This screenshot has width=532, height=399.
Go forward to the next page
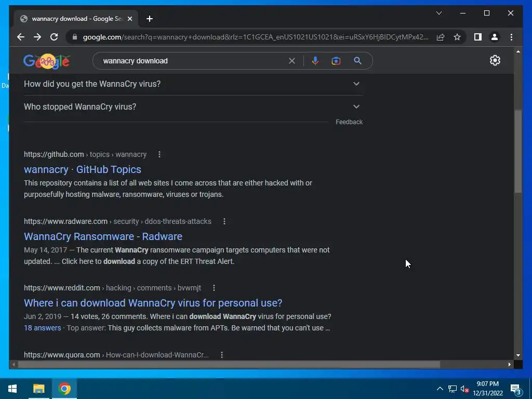pyautogui.click(x=37, y=37)
